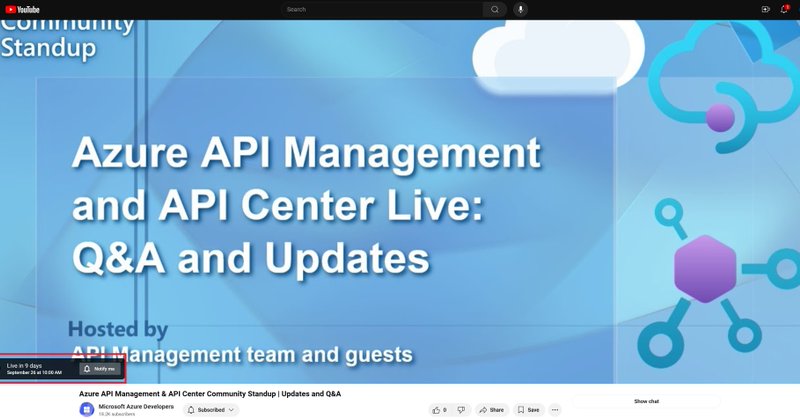Screen dimensions: 800x419
Task: Click the magnifier search button
Action: (494, 9)
